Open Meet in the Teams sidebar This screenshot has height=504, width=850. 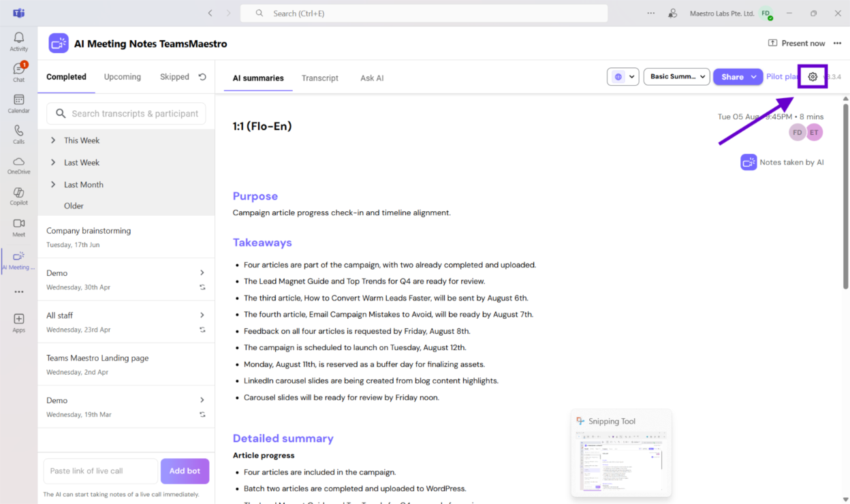pos(18,227)
